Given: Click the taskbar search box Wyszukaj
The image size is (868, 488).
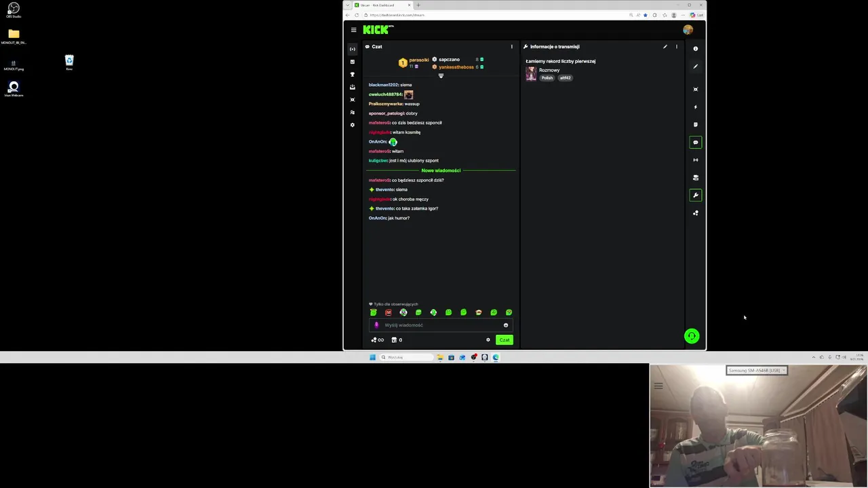Looking at the screenshot, I should (x=407, y=357).
